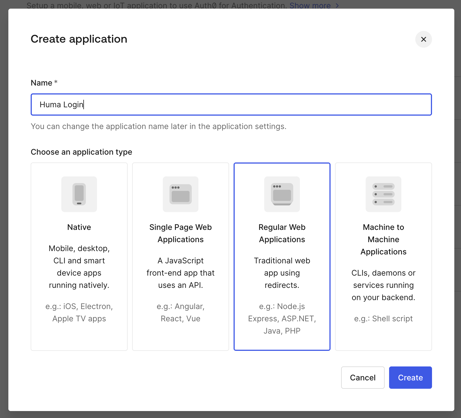Click the Create button
This screenshot has height=418, width=461.
(x=410, y=378)
